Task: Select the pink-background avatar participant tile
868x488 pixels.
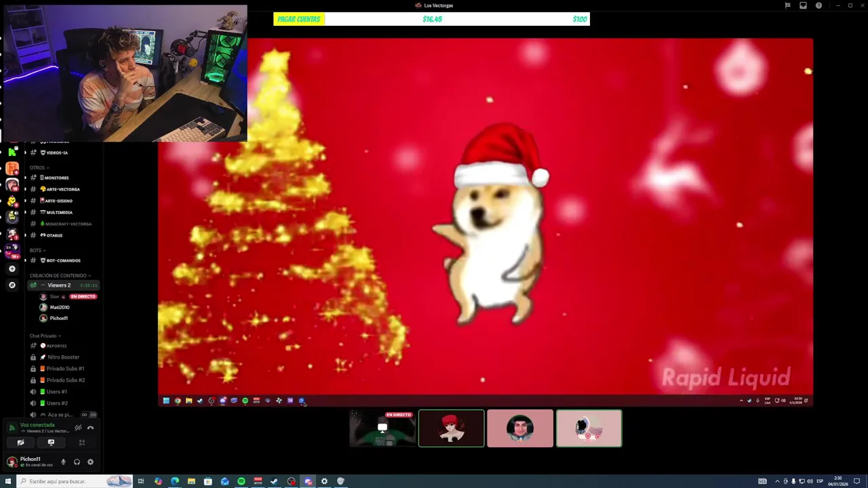Action: coord(589,428)
